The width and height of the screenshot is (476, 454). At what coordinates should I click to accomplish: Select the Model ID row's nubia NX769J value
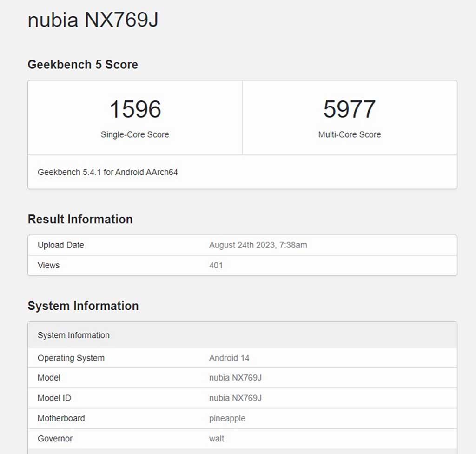click(235, 398)
